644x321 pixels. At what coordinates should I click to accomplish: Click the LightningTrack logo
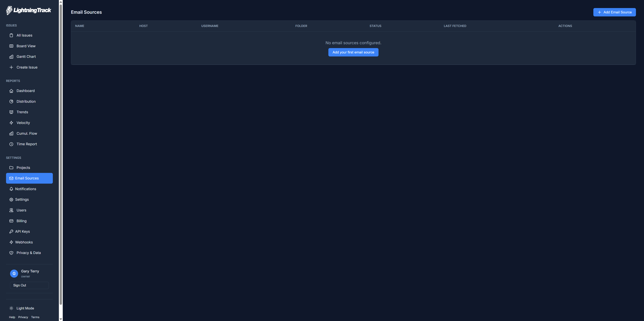tap(28, 10)
